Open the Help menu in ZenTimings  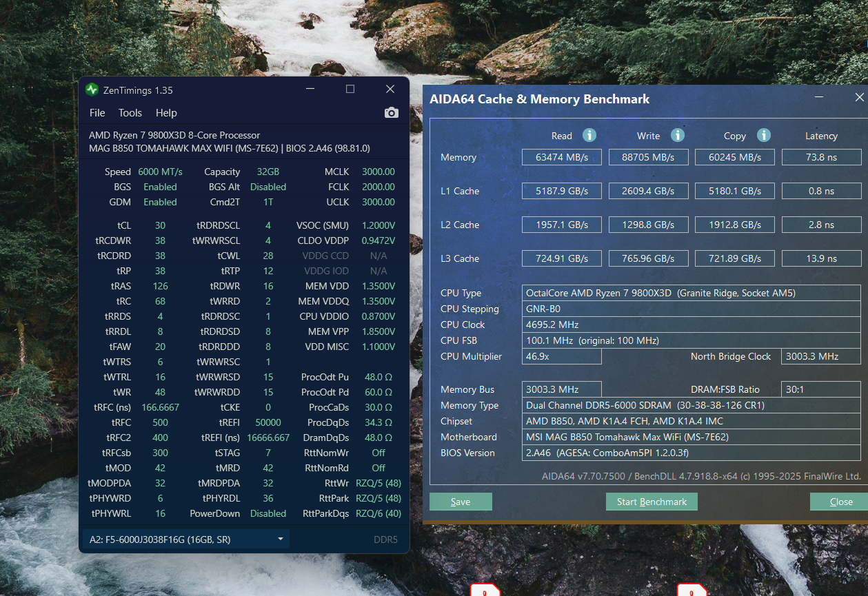pos(166,113)
